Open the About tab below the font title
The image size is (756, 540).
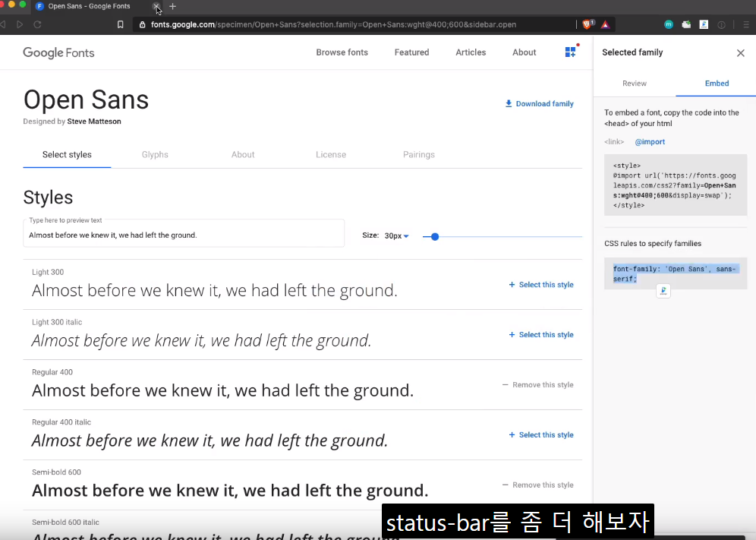coord(243,154)
